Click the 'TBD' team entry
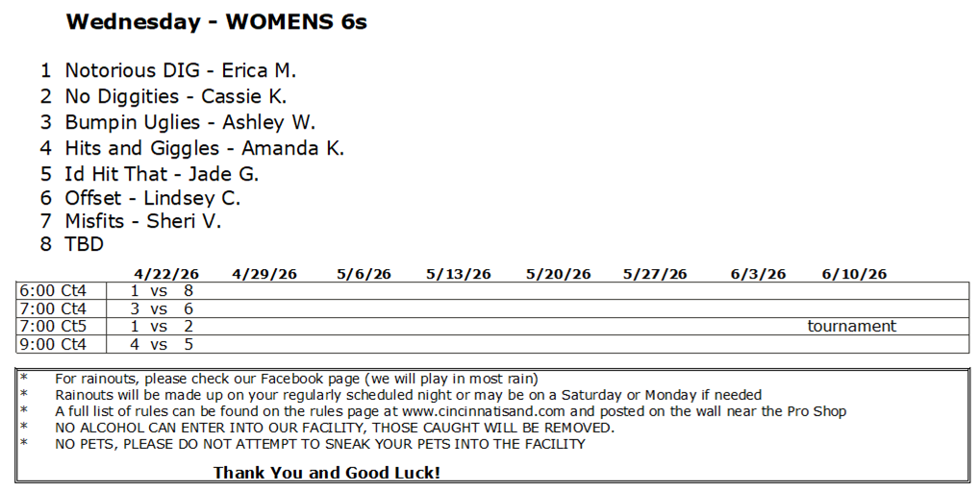This screenshot has height=492, width=980. 84,245
